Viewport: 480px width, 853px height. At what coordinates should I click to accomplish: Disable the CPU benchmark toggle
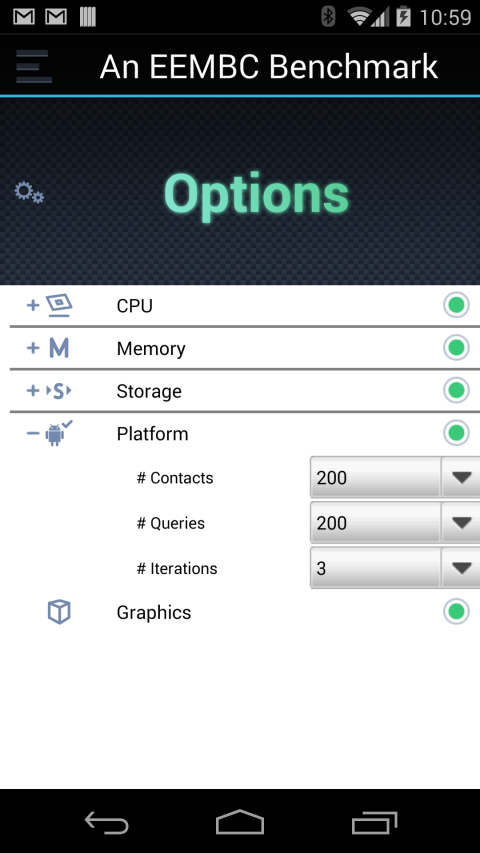(456, 305)
